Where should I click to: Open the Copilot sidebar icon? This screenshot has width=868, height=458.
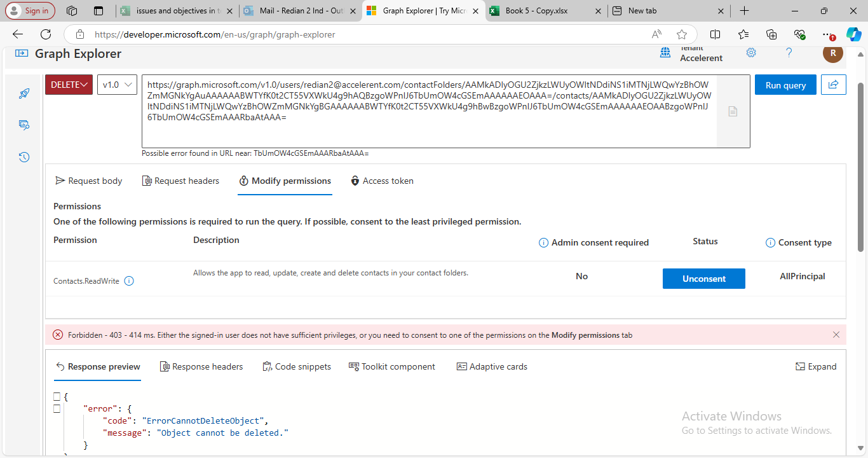[854, 34]
